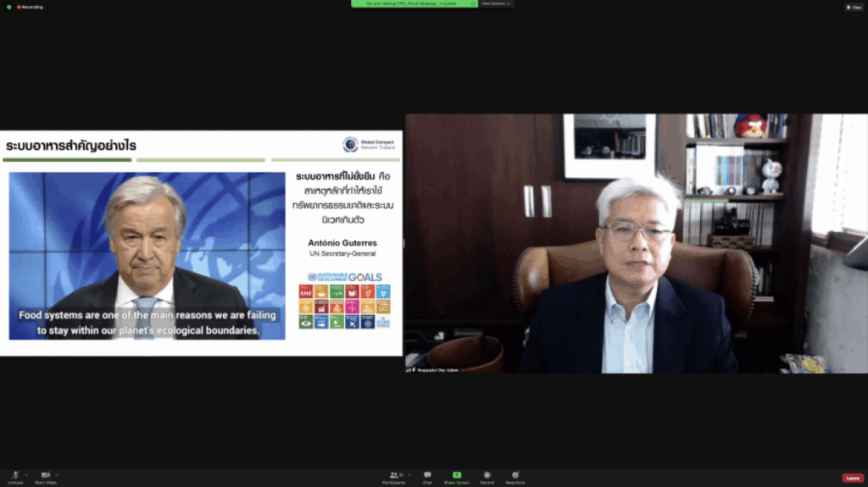Click the green Share Screen icon

pos(457,476)
